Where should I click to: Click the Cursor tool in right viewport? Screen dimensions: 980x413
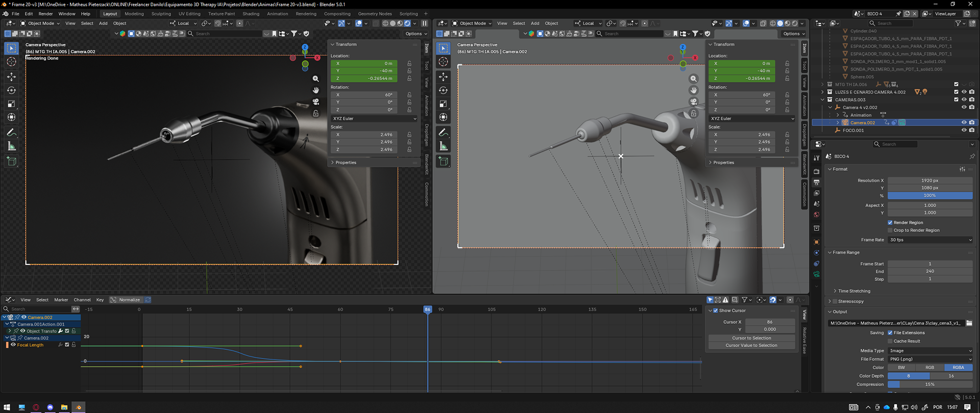pyautogui.click(x=443, y=62)
